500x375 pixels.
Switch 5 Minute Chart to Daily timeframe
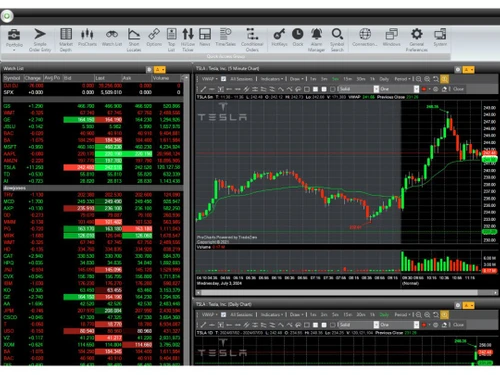pos(384,79)
